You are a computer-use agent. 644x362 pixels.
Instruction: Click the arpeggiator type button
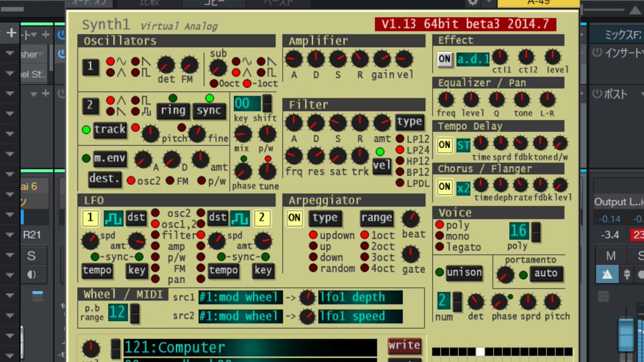[x=325, y=218]
